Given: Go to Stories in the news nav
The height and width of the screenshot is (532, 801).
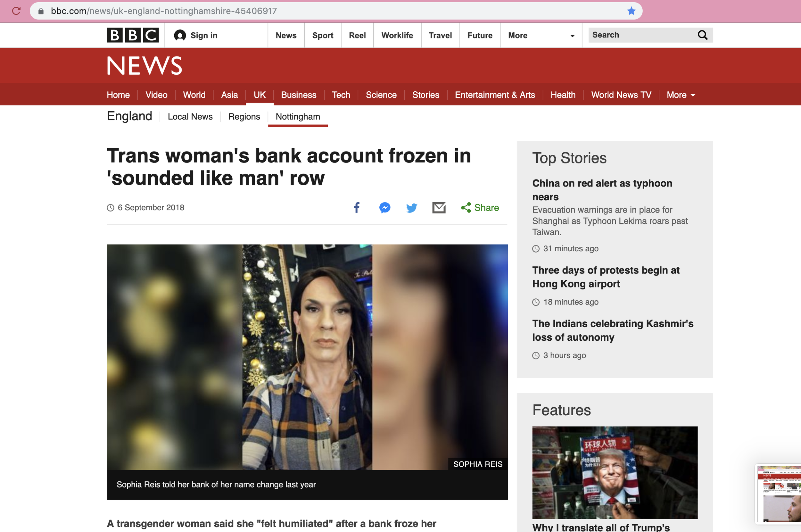Looking at the screenshot, I should [425, 95].
